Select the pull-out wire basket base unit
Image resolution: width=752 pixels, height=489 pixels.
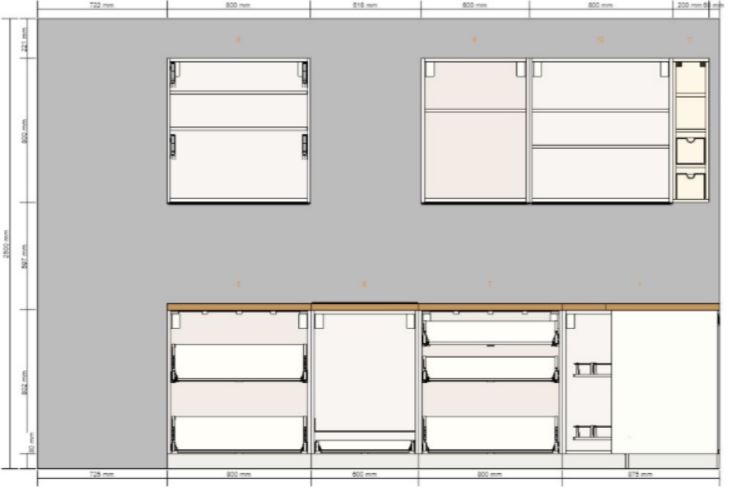588,380
